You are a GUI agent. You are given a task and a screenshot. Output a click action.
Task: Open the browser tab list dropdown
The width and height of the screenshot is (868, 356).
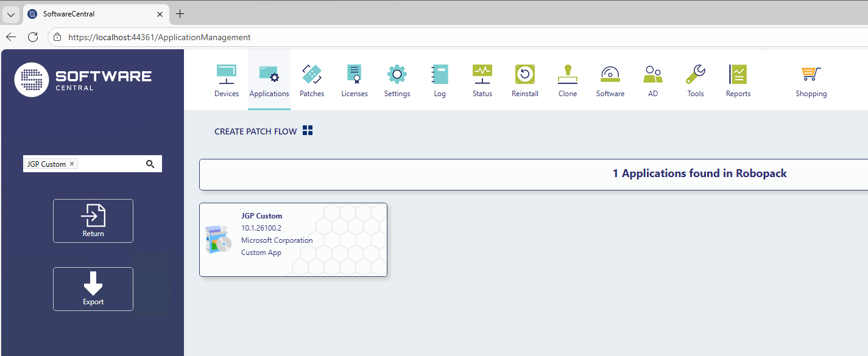(x=11, y=14)
